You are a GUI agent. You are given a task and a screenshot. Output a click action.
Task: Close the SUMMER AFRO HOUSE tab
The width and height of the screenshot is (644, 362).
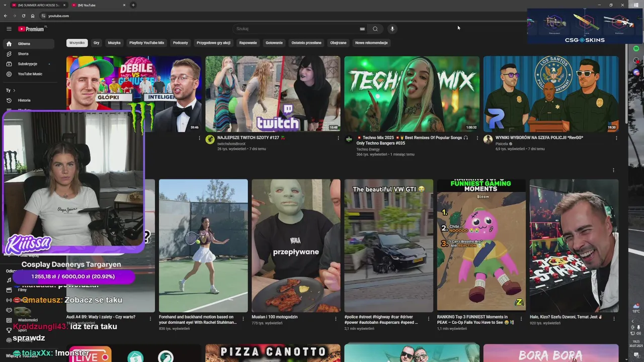click(64, 5)
